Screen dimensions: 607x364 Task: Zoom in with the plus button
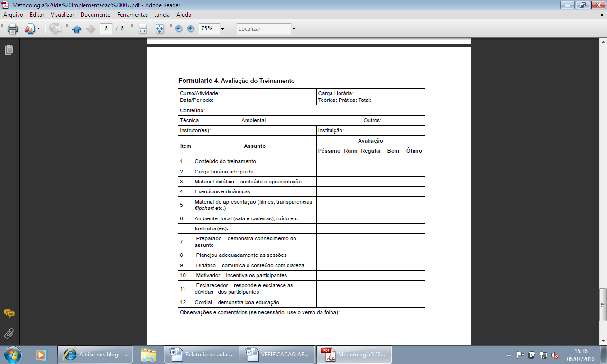coord(191,28)
